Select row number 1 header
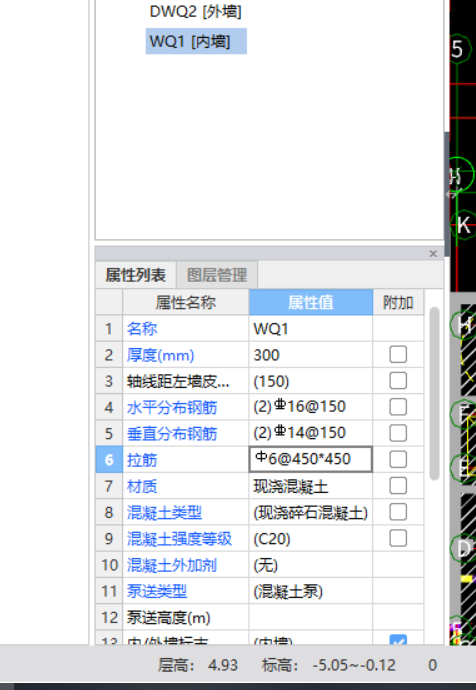The width and height of the screenshot is (476, 690). (109, 329)
